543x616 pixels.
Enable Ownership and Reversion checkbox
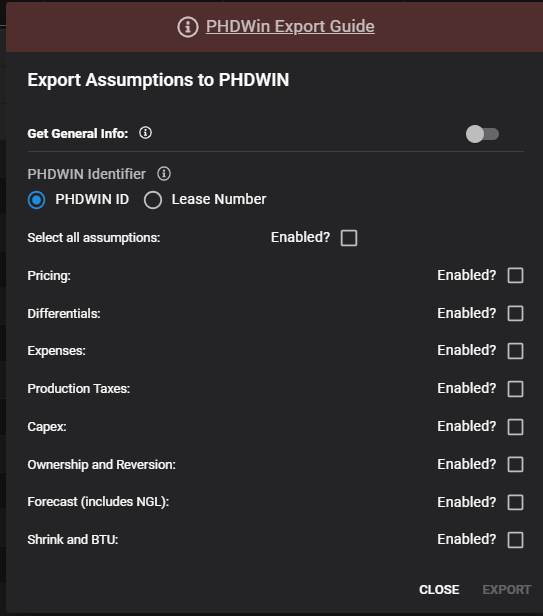515,464
